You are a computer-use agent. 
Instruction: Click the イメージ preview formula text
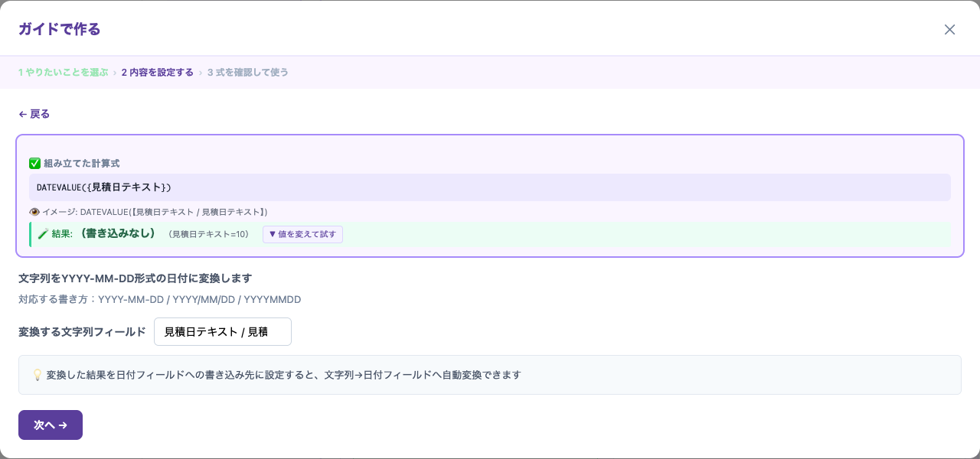click(x=155, y=212)
